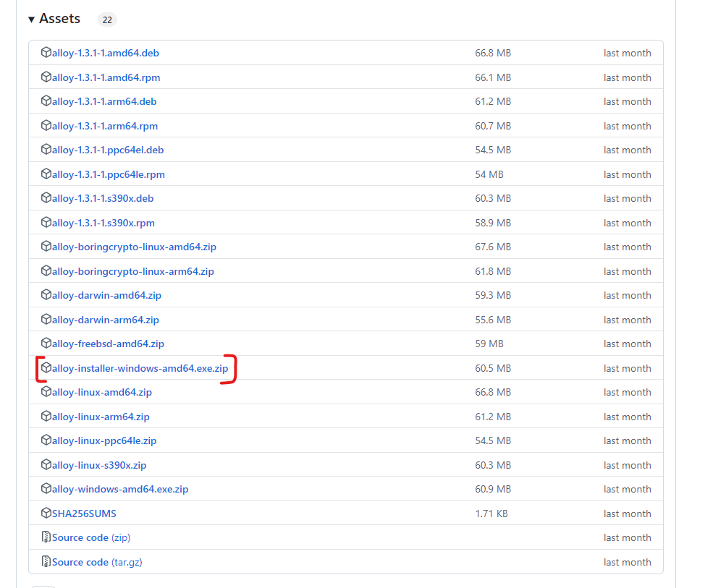Collapse the Assets section triangle

tap(32, 20)
